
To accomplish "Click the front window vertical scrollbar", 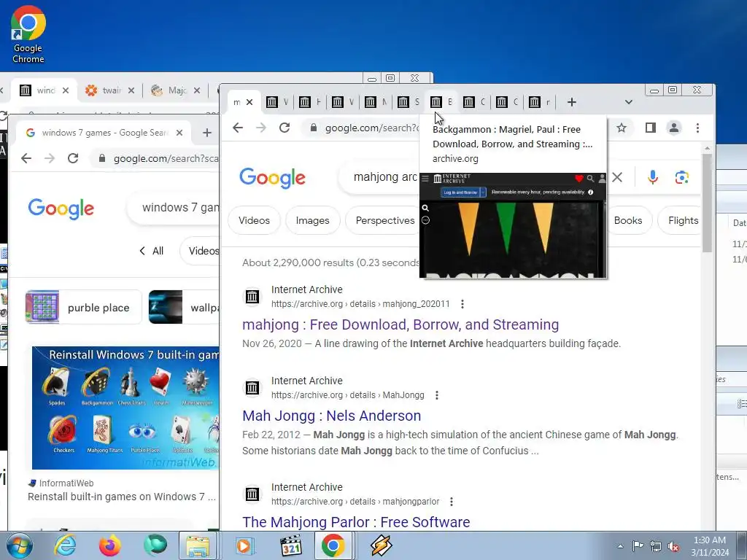I will [x=707, y=203].
